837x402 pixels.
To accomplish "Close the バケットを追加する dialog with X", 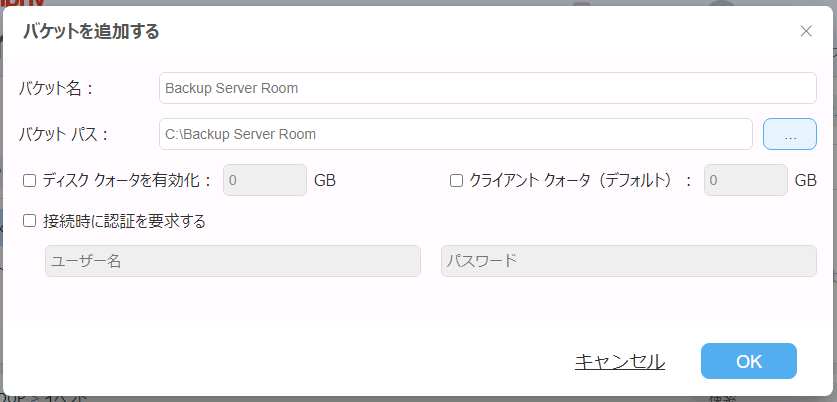I will [x=806, y=31].
